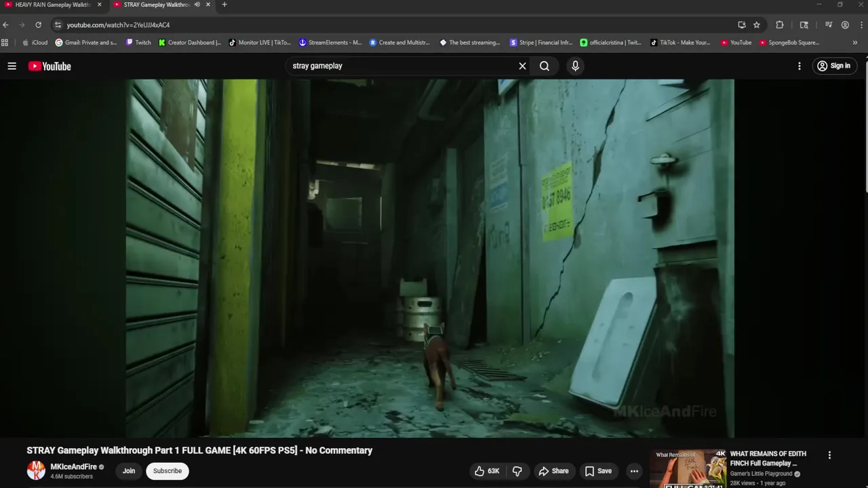
Task: Close the HEAVY RAIN Gameplay tab
Action: tap(99, 5)
